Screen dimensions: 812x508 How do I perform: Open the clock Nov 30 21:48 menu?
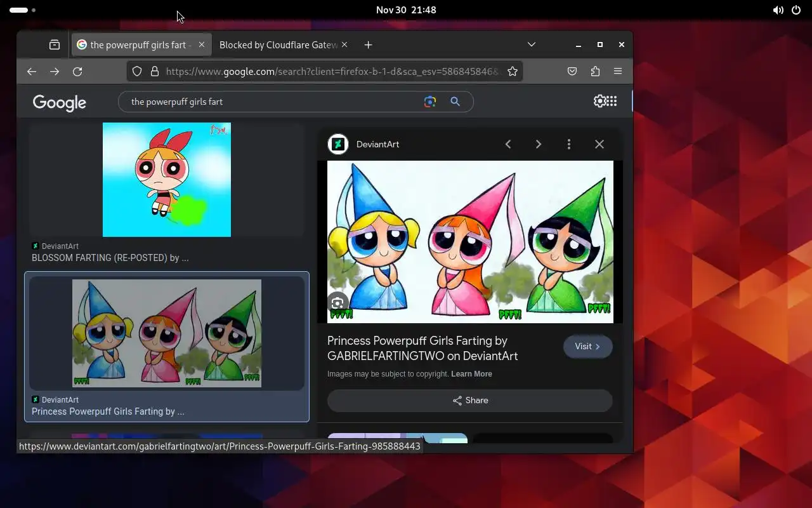406,10
